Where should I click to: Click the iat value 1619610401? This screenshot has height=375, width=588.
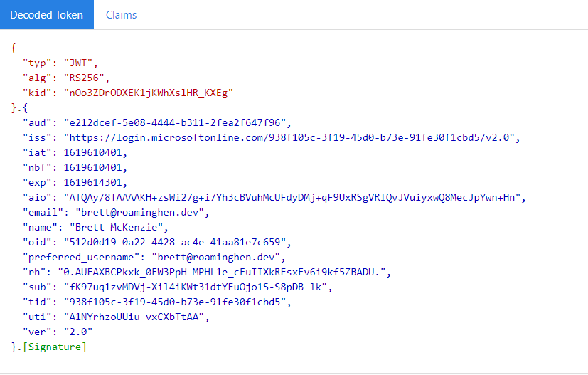coord(93,153)
